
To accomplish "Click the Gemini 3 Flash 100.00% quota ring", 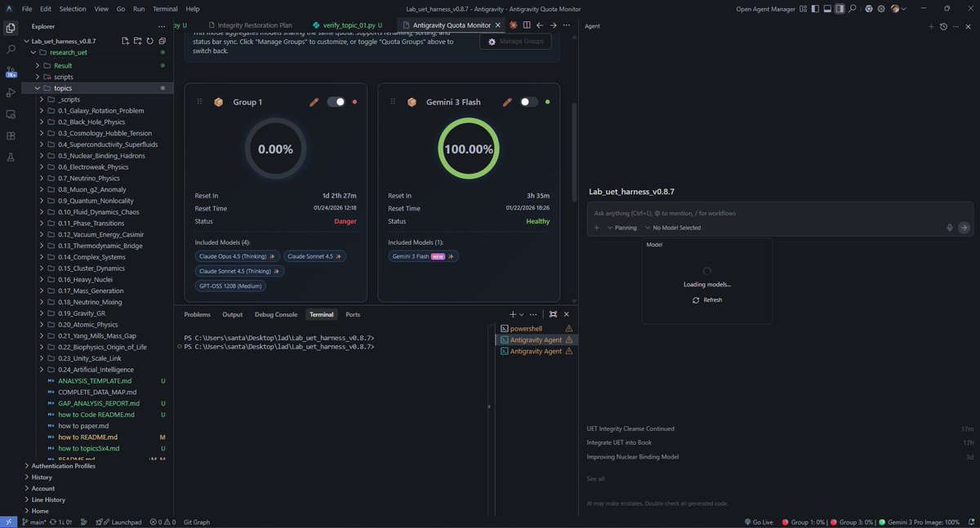I will [x=469, y=149].
